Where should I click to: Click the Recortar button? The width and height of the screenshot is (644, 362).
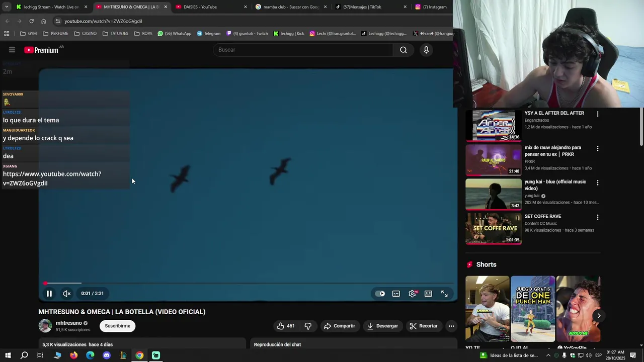424,326
